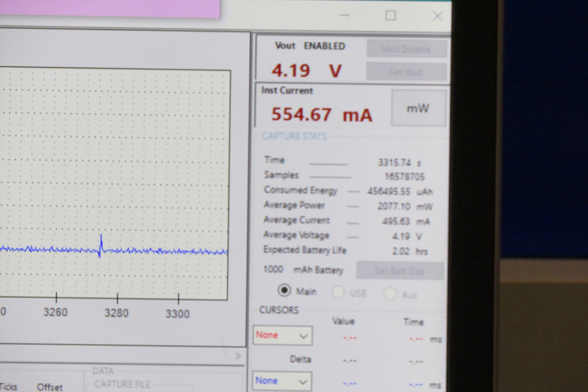Click the Offset label below the graph
Screen dimensions: 588x392
[49, 387]
